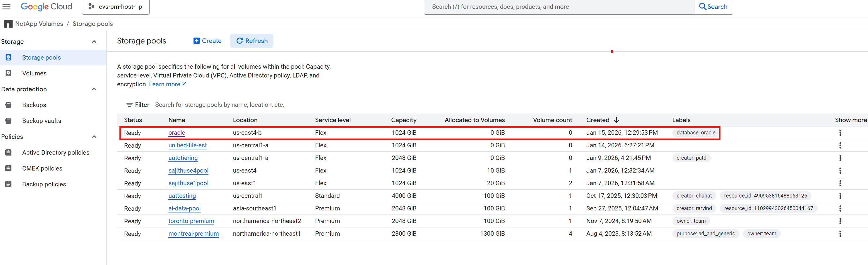
Task: Click the Backup vaults icon
Action: [8, 121]
